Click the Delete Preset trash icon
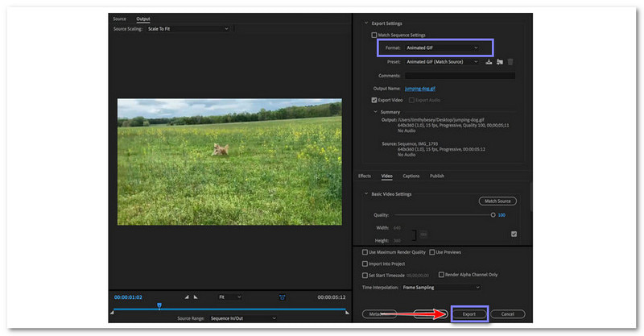The width and height of the screenshot is (644, 336). (x=510, y=62)
